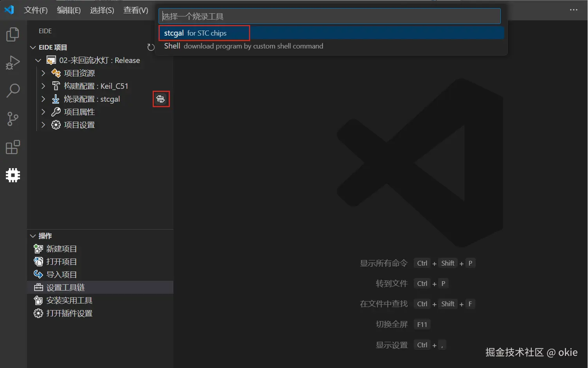
Task: Open the 文件(F) menu
Action: [36, 10]
